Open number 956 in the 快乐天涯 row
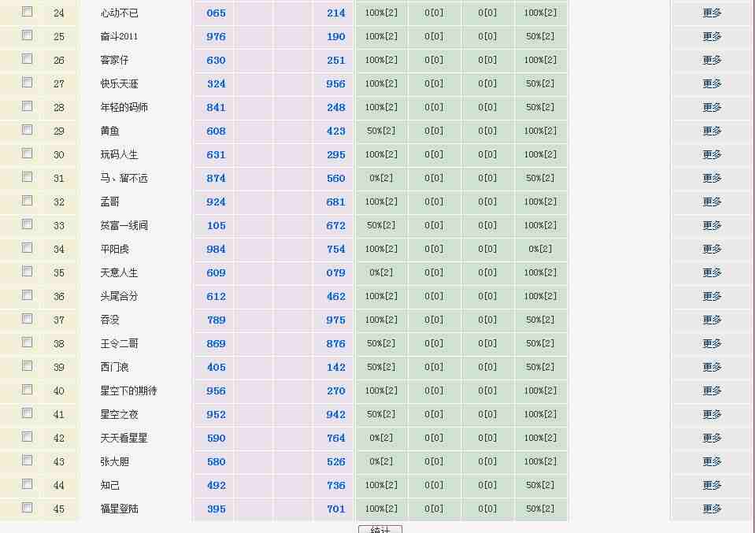Screen dimensions: 756x533 [335, 84]
